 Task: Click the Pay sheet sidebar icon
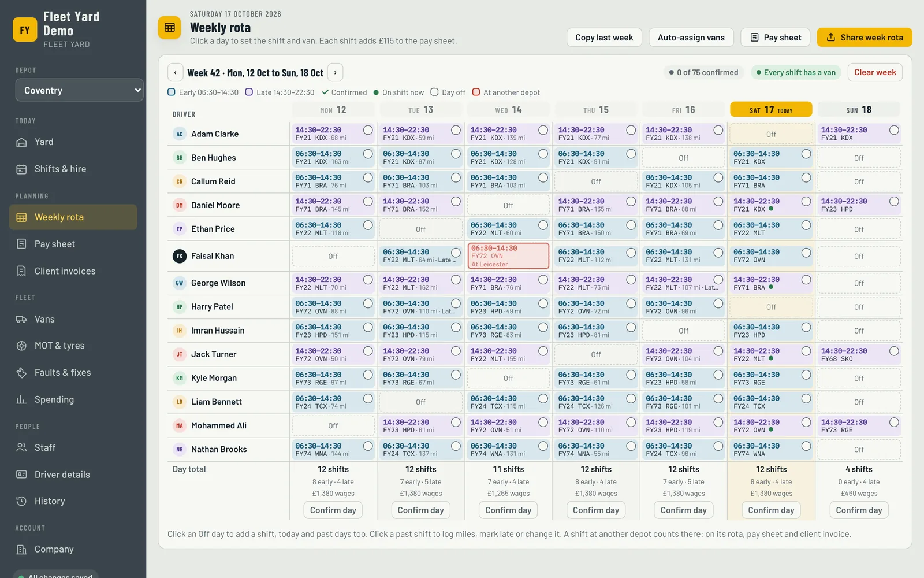pyautogui.click(x=21, y=244)
